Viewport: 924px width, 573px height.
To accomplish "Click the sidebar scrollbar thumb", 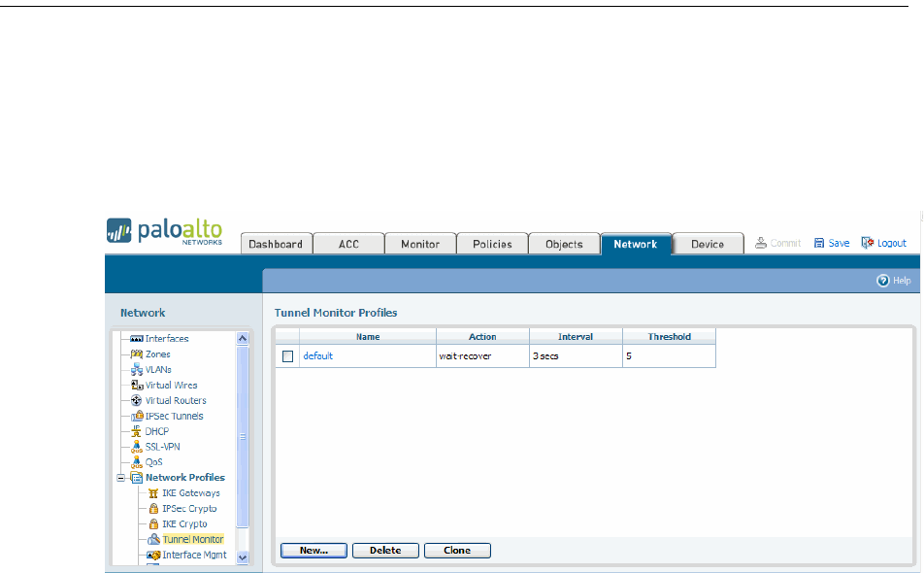I will click(x=243, y=436).
